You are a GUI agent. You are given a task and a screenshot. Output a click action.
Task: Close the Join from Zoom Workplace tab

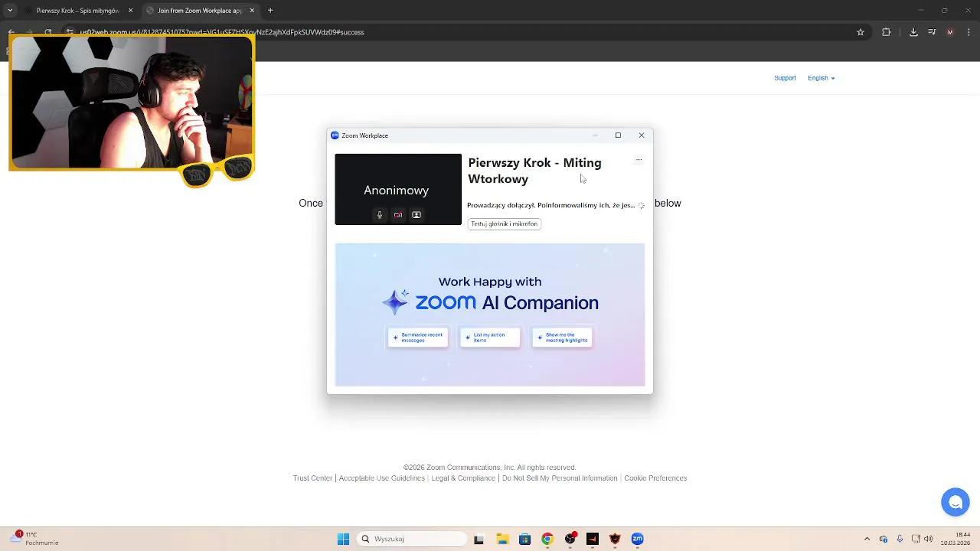pyautogui.click(x=252, y=11)
